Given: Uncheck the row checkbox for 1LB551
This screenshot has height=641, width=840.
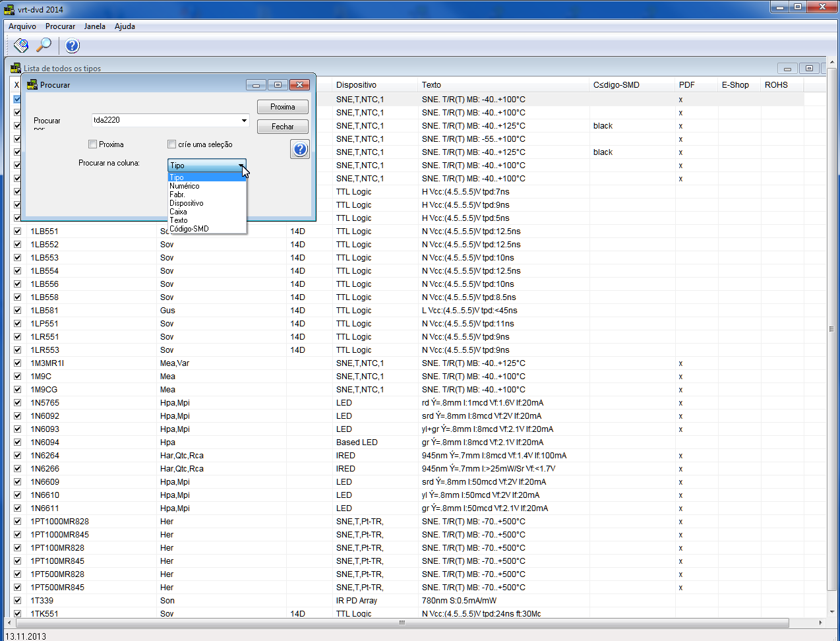Looking at the screenshot, I should click(x=18, y=231).
